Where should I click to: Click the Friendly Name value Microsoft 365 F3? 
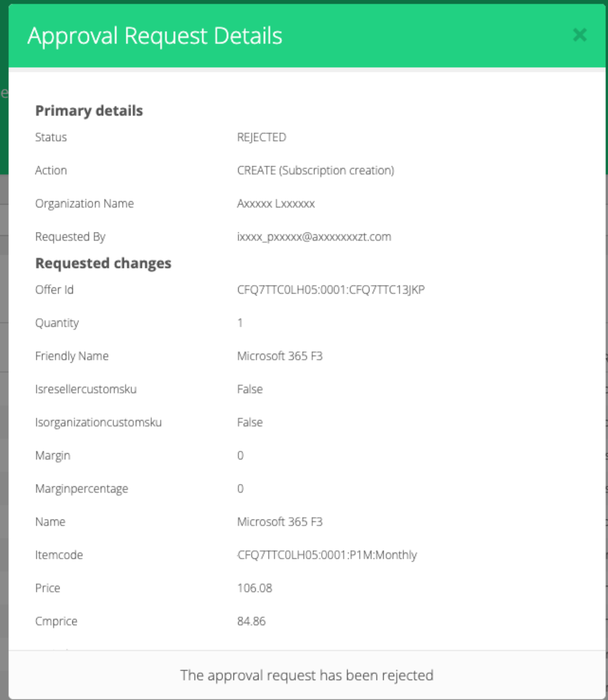tap(280, 356)
